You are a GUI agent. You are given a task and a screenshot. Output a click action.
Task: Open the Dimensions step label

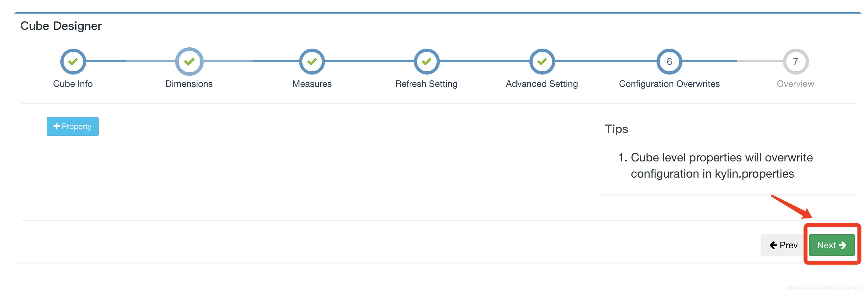point(189,84)
